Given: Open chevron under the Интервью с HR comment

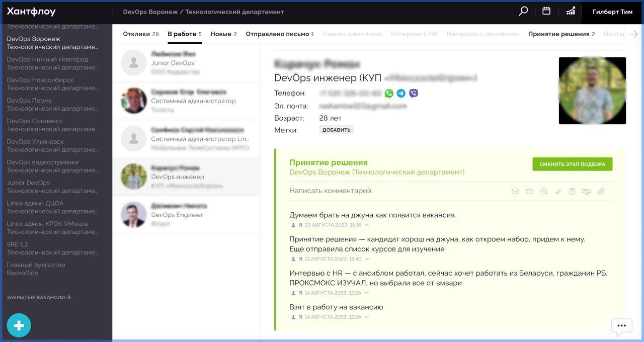Looking at the screenshot, I should click(367, 293).
